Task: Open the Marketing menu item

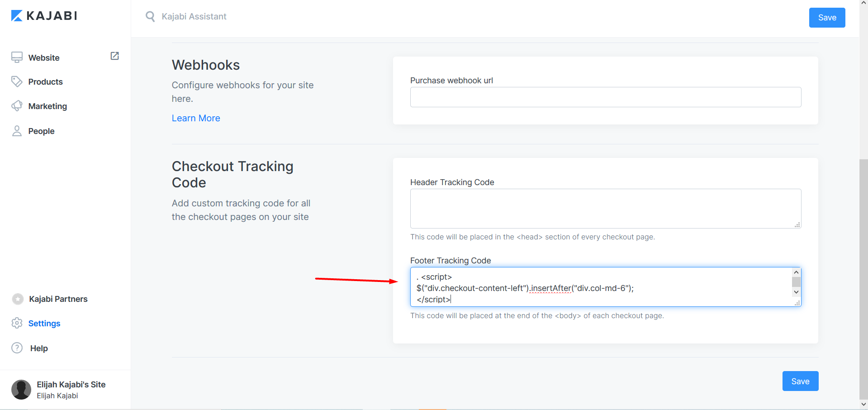Action: (x=47, y=106)
